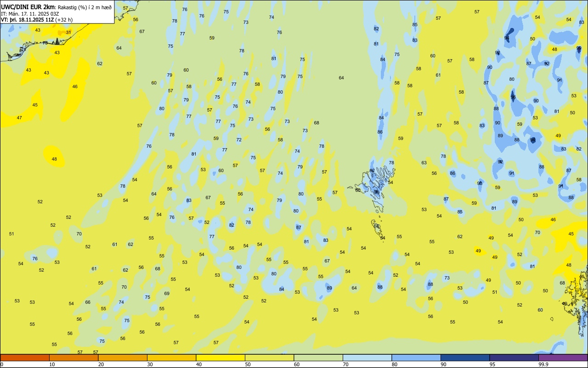Click the humidity value "47" on the map
This screenshot has height=368, width=588.
[19, 118]
